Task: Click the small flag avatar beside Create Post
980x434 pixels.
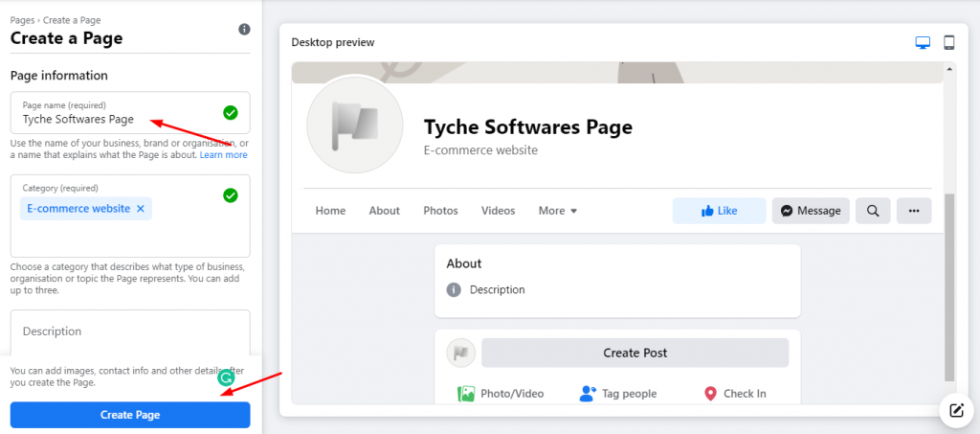Action: click(x=460, y=354)
